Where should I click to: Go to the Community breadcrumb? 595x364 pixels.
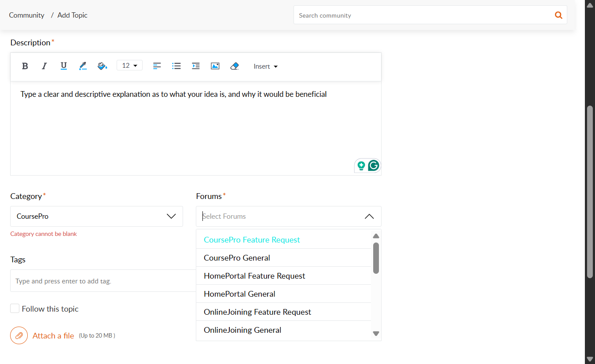(27, 15)
